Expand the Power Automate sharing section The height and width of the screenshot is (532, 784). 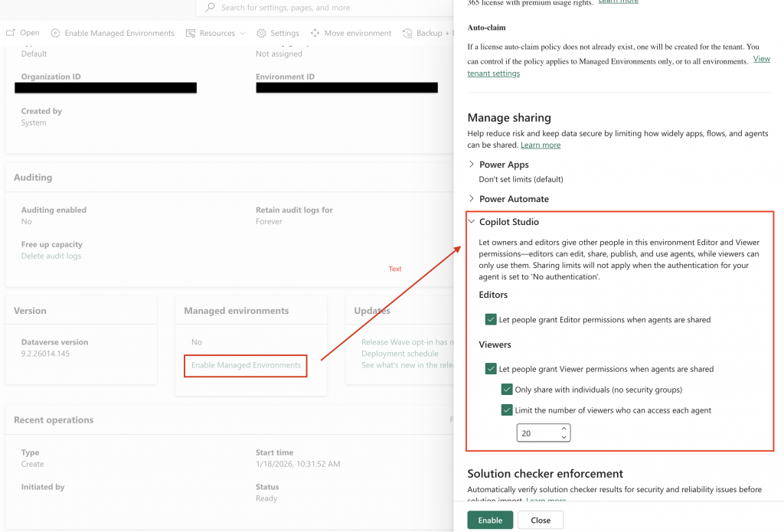pyautogui.click(x=472, y=199)
